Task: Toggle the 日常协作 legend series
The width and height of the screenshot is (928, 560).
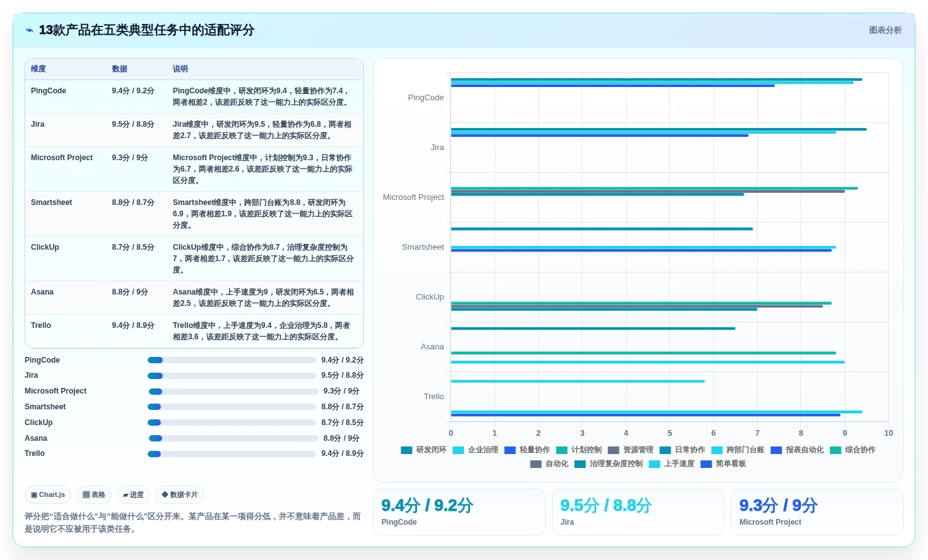Action: (683, 450)
